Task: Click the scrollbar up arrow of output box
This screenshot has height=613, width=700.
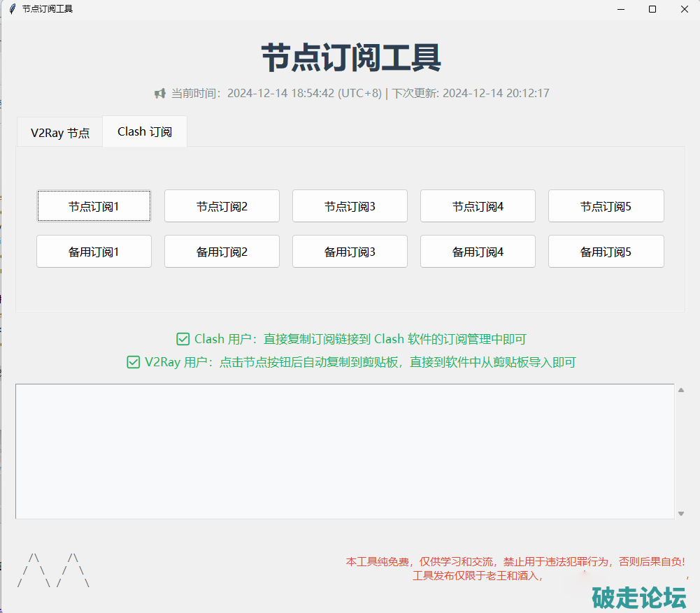Action: click(680, 390)
